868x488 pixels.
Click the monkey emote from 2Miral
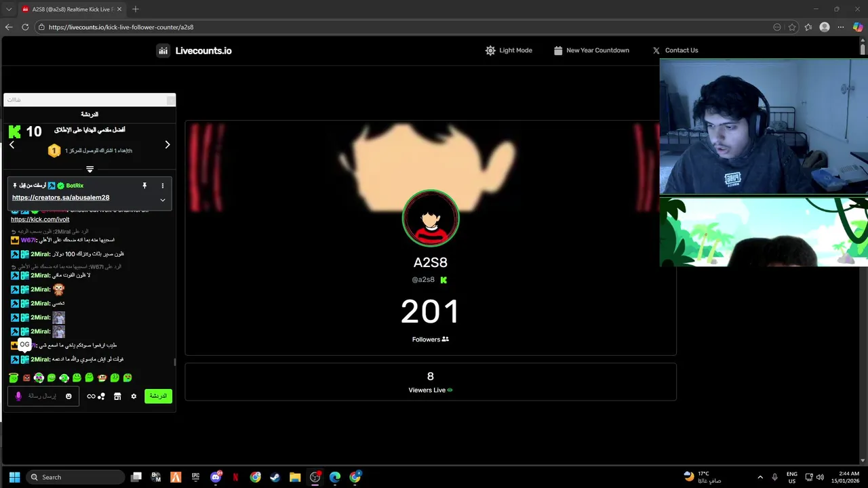59,289
